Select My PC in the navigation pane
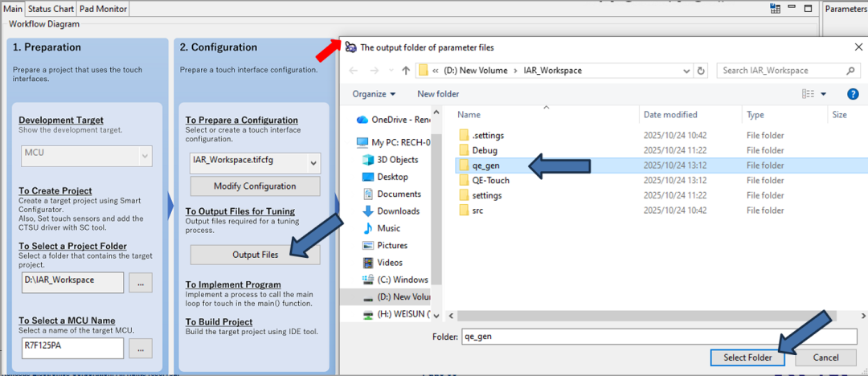The height and width of the screenshot is (376, 868). click(x=394, y=142)
